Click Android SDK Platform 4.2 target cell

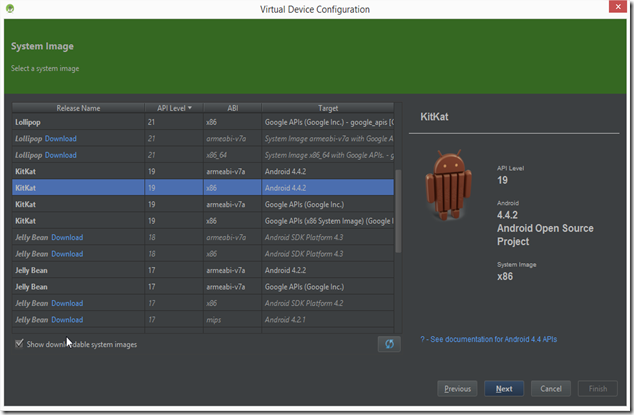[328, 303]
